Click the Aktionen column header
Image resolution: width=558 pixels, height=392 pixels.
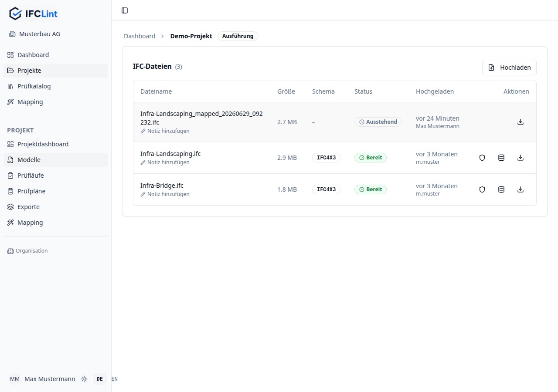click(x=516, y=91)
